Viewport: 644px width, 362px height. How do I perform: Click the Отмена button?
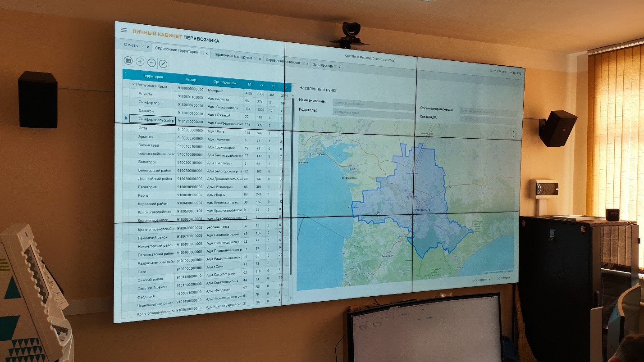click(x=504, y=278)
